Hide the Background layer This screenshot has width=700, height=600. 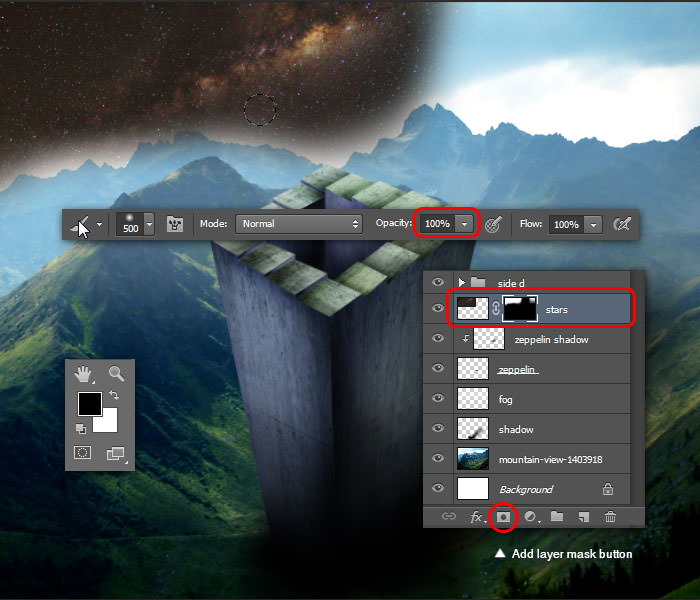coord(438,488)
